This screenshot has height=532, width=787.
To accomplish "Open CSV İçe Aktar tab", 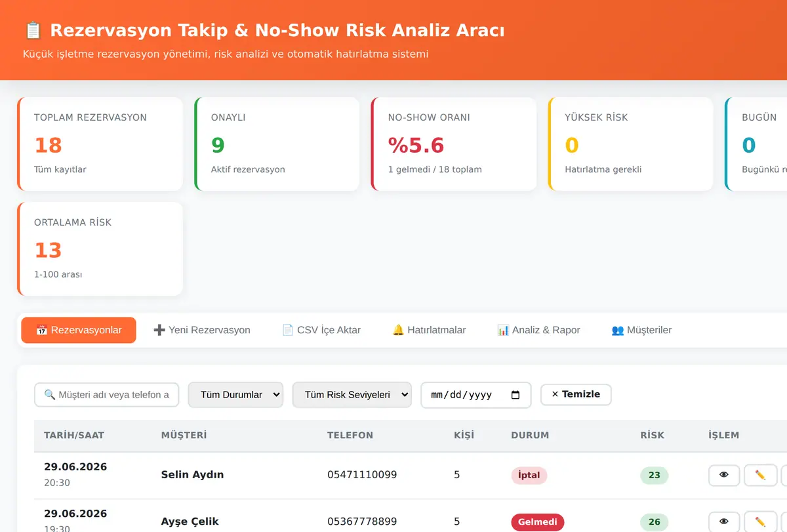I will click(321, 330).
